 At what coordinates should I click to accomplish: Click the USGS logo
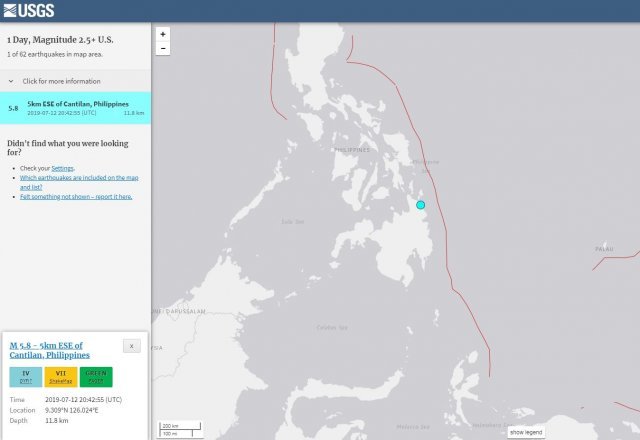pos(28,11)
